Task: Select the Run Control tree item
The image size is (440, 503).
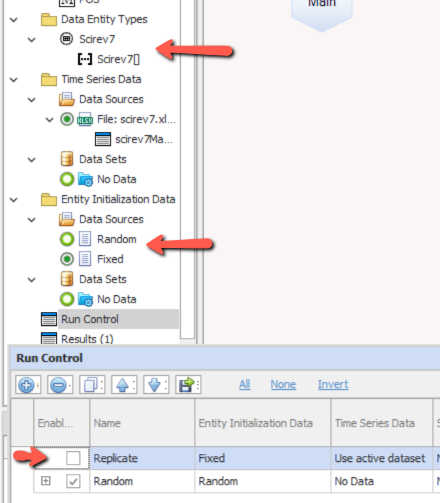Action: coord(90,319)
